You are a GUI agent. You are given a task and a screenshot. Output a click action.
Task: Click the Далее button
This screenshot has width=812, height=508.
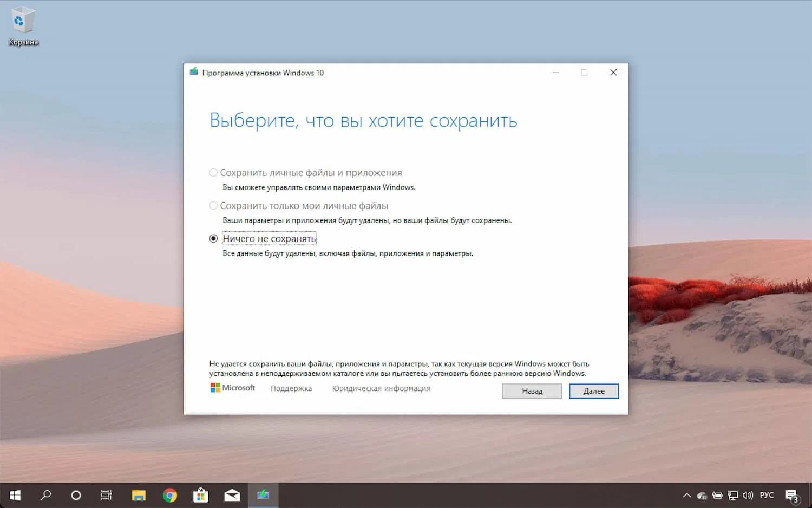pos(593,391)
